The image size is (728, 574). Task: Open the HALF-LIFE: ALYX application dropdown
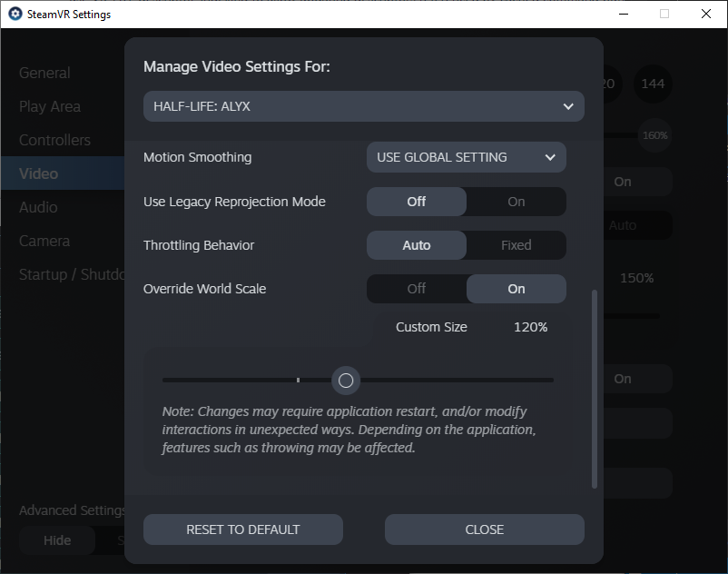click(363, 106)
